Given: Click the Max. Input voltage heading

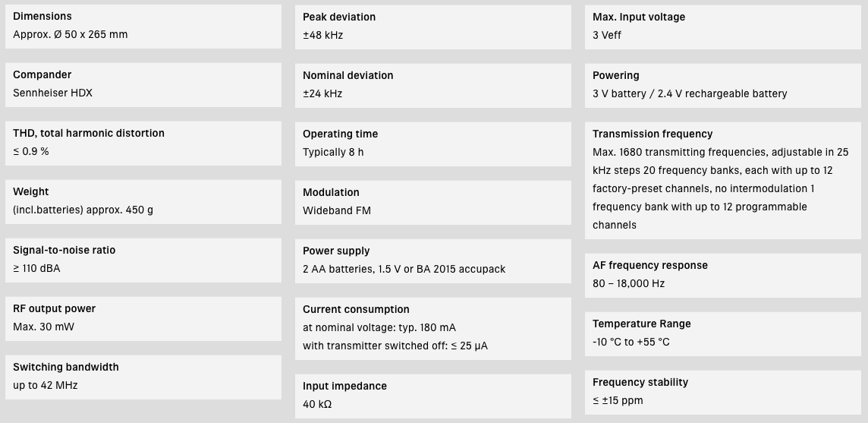Looking at the screenshot, I should [639, 17].
